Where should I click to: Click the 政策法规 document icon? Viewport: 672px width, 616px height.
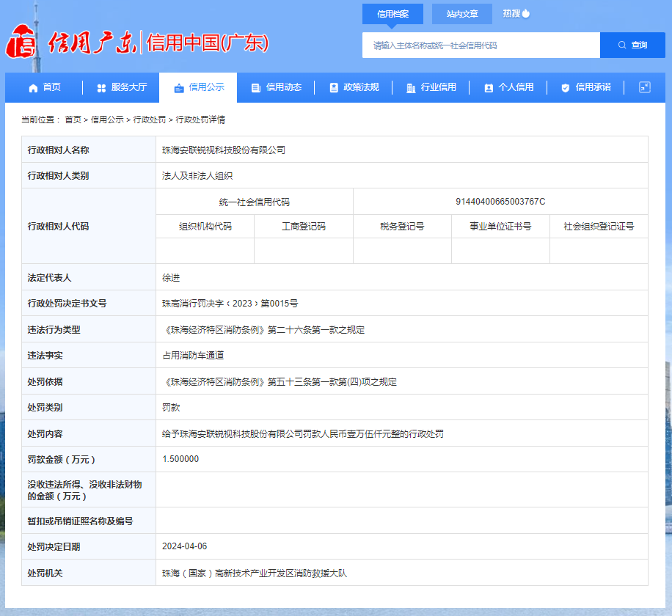coord(333,88)
